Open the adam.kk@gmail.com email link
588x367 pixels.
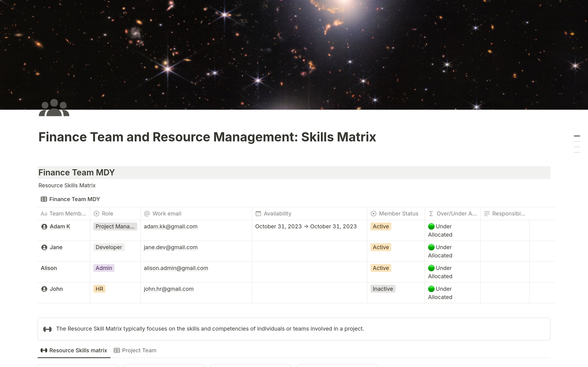171,227
